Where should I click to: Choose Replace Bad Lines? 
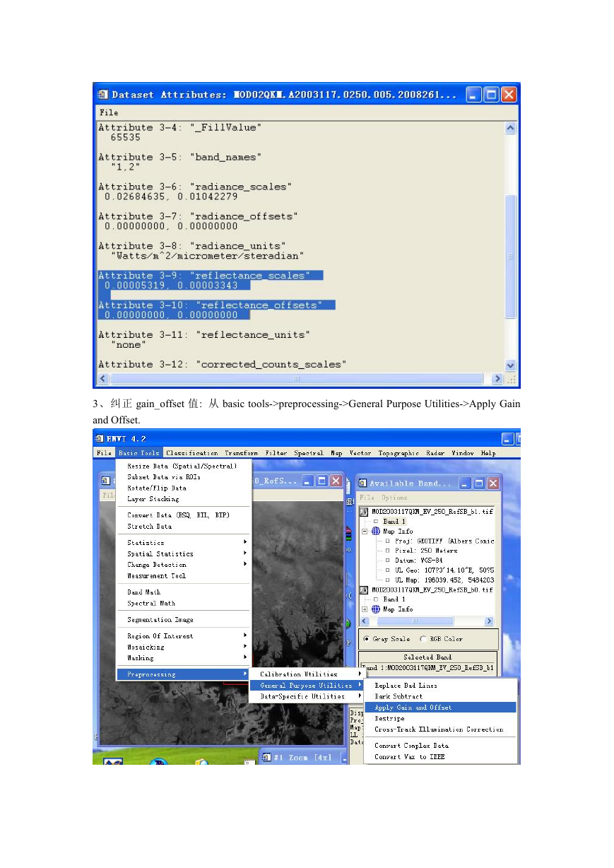441,686
